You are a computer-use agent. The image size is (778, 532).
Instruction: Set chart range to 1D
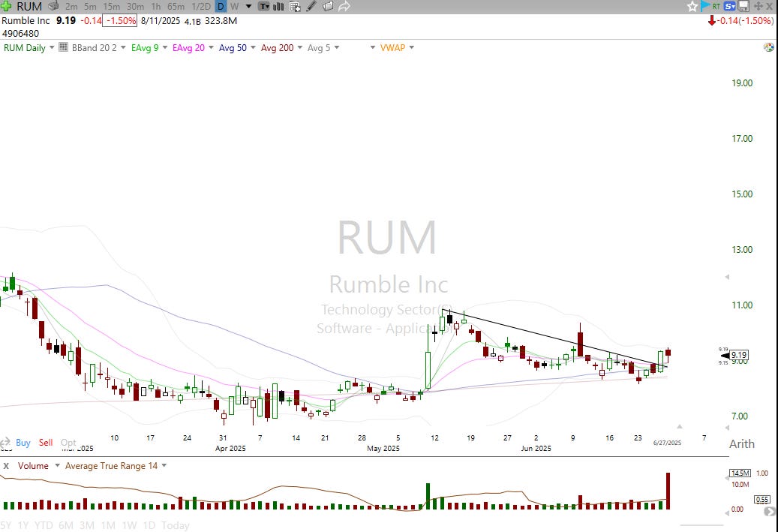click(x=149, y=525)
